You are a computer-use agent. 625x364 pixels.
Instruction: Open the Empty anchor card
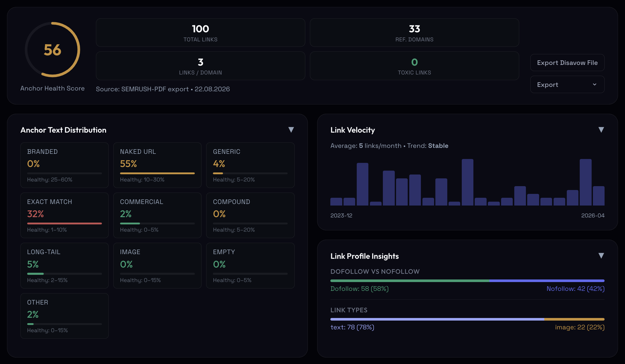point(250,266)
